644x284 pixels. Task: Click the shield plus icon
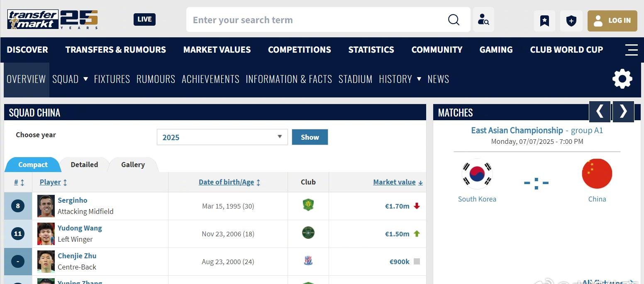point(571,21)
